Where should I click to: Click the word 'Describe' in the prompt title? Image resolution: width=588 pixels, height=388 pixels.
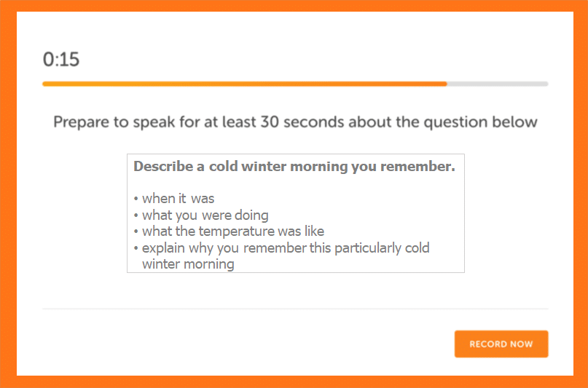tap(163, 166)
